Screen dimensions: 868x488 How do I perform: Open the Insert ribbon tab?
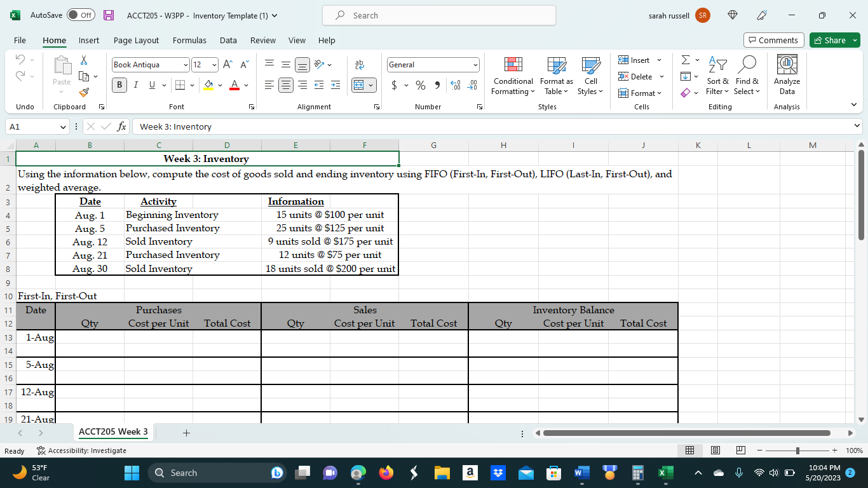(x=89, y=40)
